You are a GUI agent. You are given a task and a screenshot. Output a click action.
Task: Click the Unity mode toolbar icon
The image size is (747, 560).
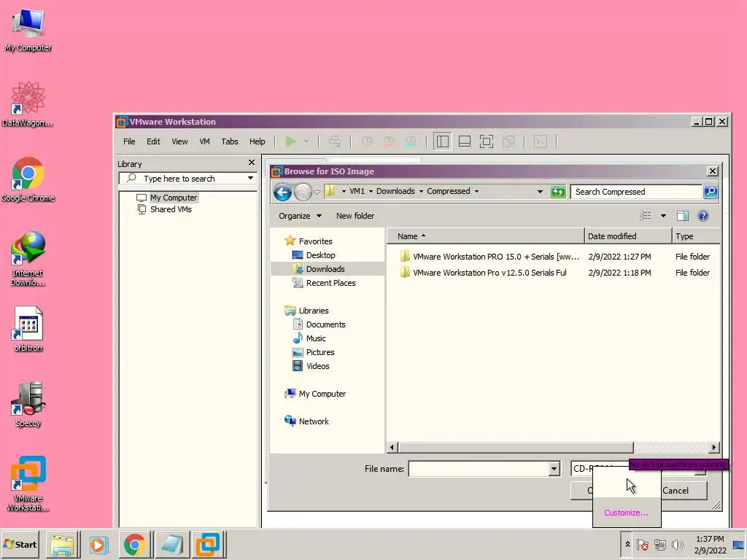508,141
